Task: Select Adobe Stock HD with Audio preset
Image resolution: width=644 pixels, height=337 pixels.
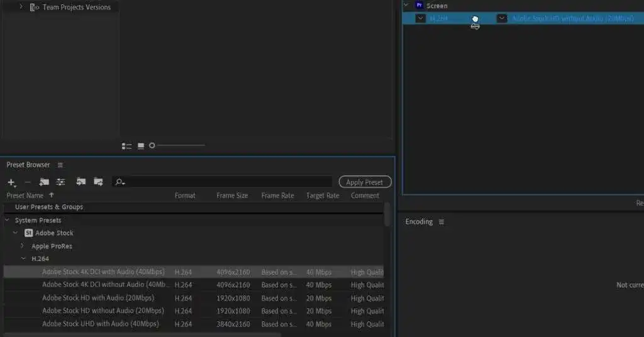Action: 194,298
